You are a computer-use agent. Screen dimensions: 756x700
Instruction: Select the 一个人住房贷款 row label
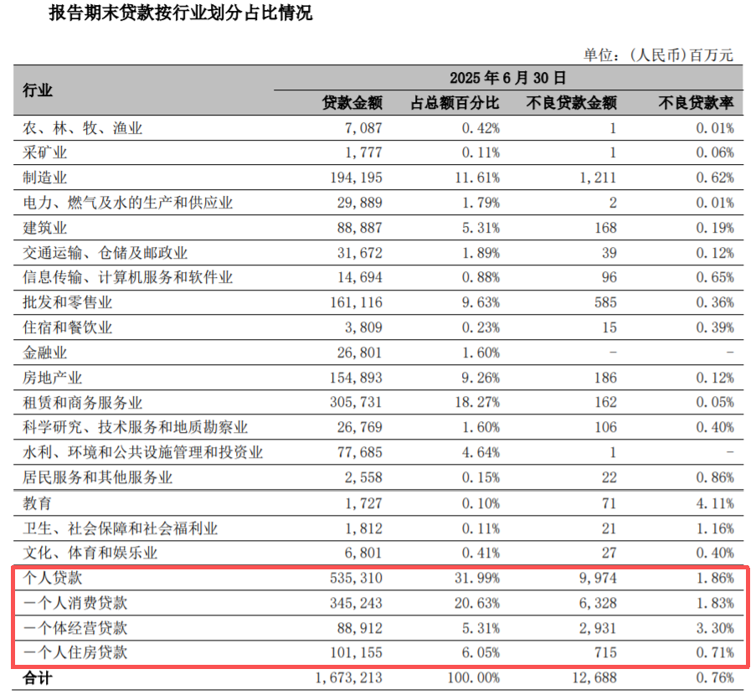[x=75, y=652]
